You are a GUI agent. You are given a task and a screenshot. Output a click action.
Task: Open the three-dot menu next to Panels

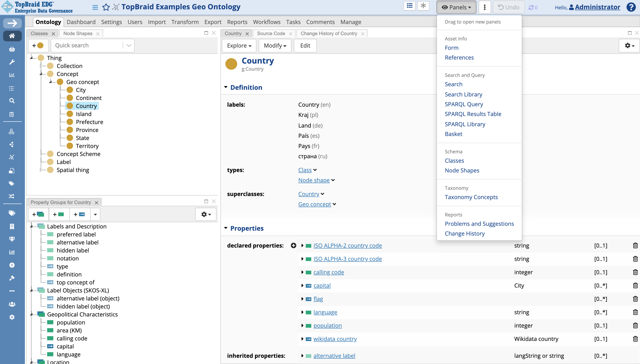point(484,7)
